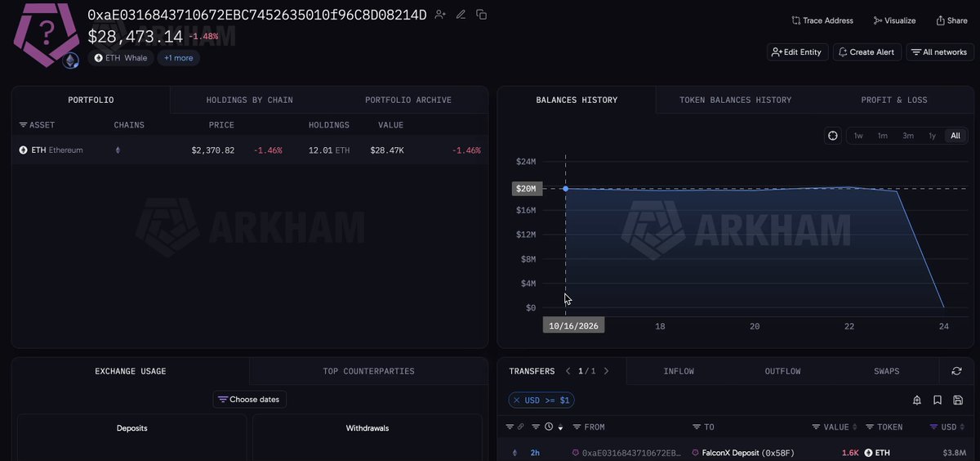The width and height of the screenshot is (980, 461).
Task: Click the ETH coin icon in the asset row
Action: tap(23, 150)
